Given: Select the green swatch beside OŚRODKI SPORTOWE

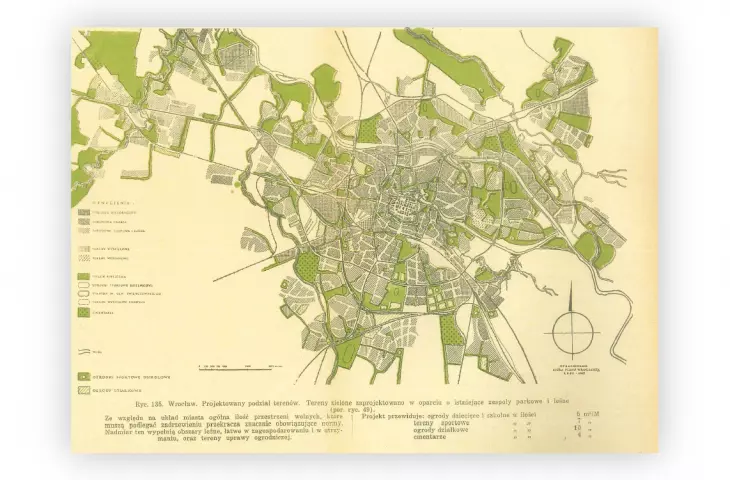Looking at the screenshot, I should tap(84, 376).
